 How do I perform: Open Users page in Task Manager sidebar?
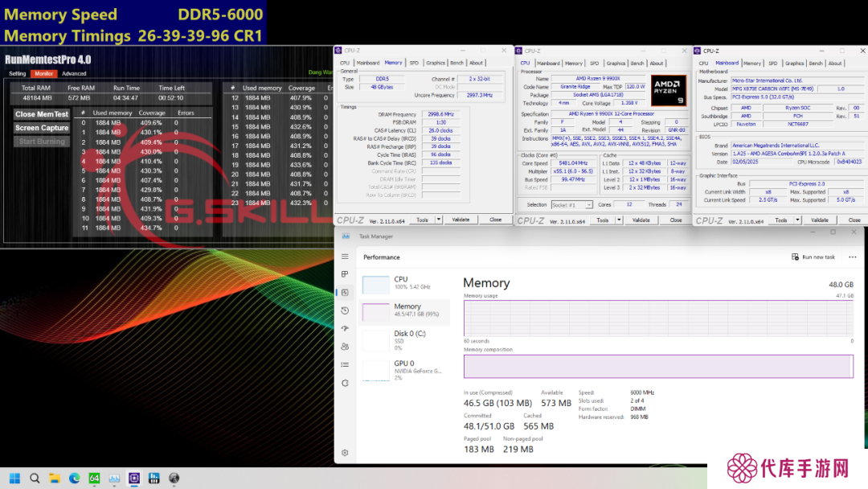pos(345,347)
